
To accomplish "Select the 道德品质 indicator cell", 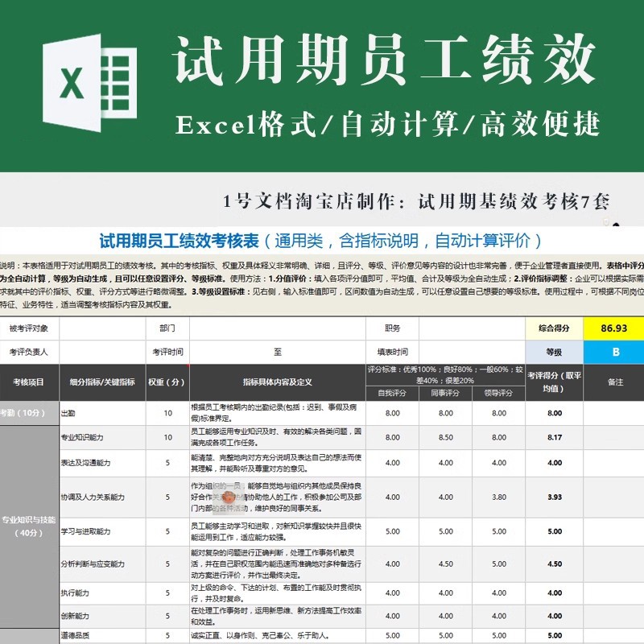I will point(103,635).
